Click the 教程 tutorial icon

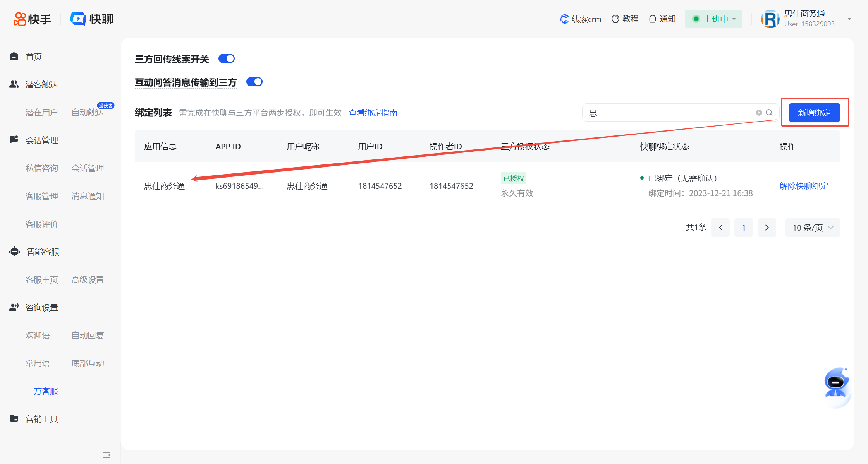(x=615, y=19)
